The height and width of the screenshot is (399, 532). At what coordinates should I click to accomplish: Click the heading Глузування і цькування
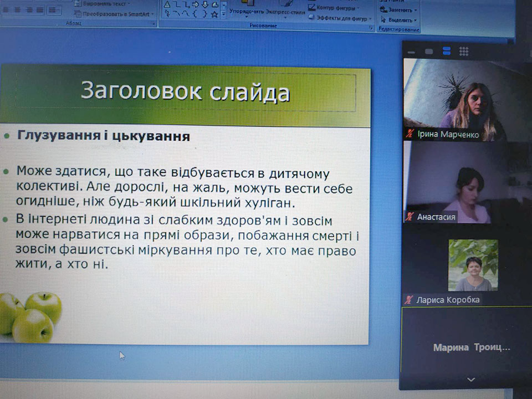(104, 136)
